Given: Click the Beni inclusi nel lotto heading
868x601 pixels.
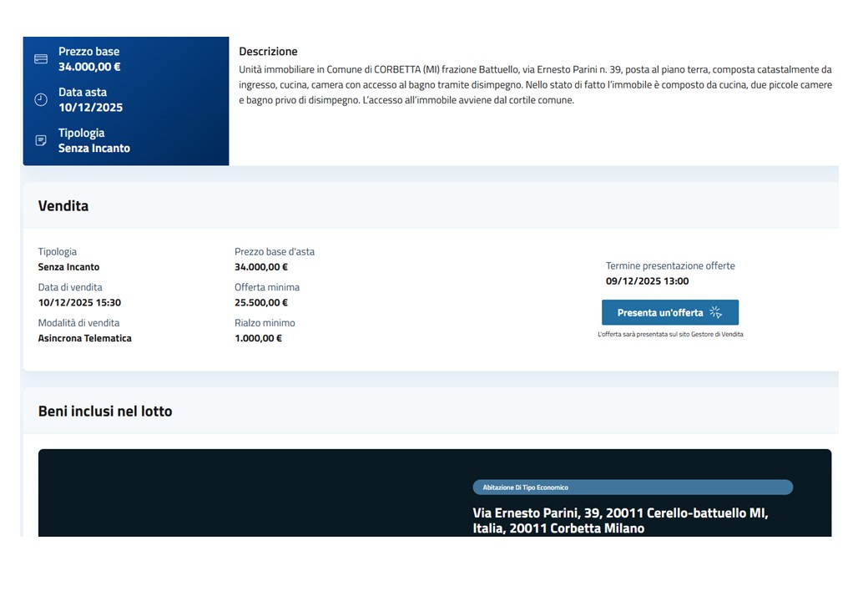Looking at the screenshot, I should tap(105, 412).
